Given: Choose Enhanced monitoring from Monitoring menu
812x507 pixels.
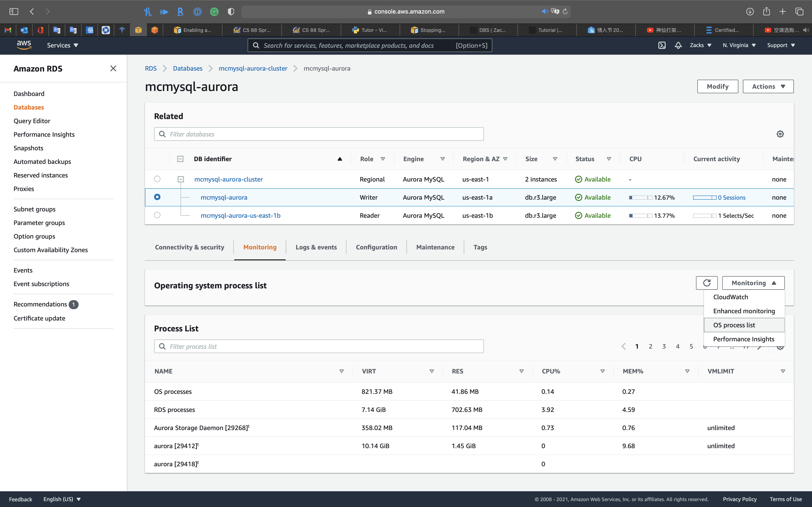Looking at the screenshot, I should pyautogui.click(x=744, y=311).
